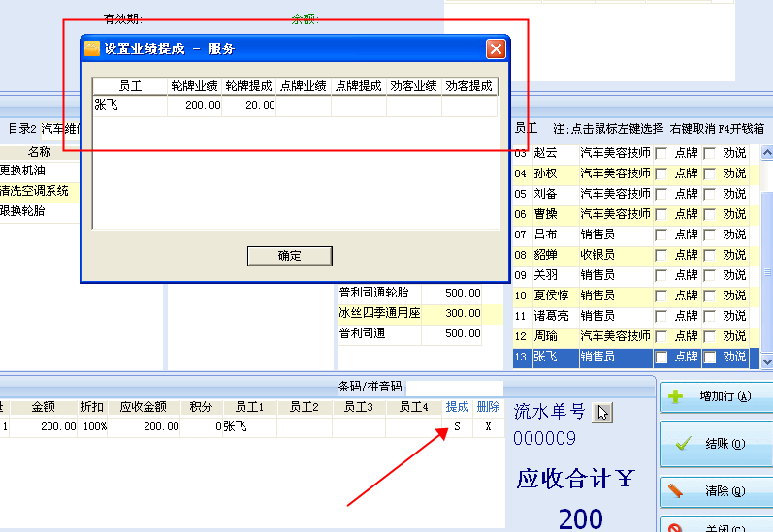Check 劝说 box for 吕布
The height and width of the screenshot is (532, 773).
(x=709, y=235)
